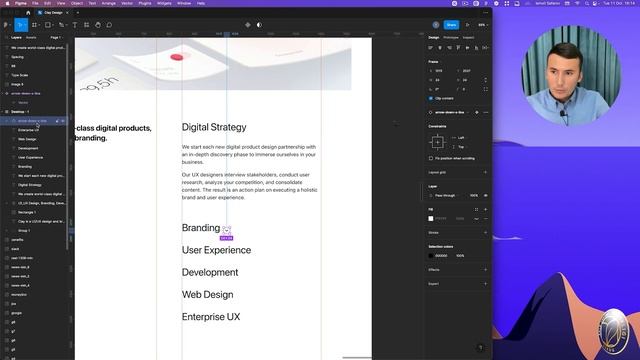The width and height of the screenshot is (640, 360).
Task: Add an effect with the plus icon
Action: 486,270
